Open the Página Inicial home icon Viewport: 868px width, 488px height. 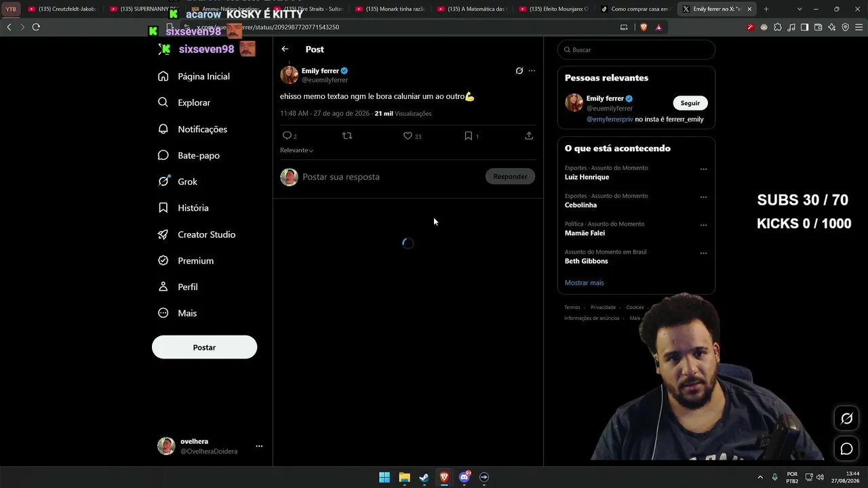click(x=163, y=76)
